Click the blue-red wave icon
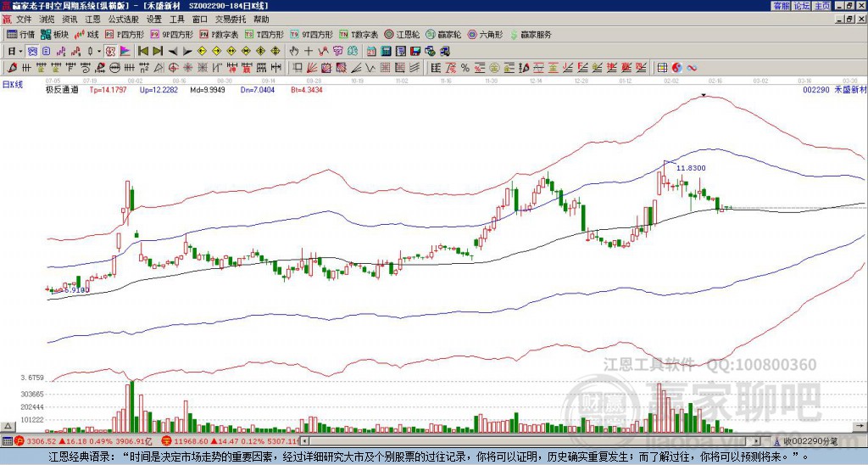The width and height of the screenshot is (868, 465). tap(692, 68)
